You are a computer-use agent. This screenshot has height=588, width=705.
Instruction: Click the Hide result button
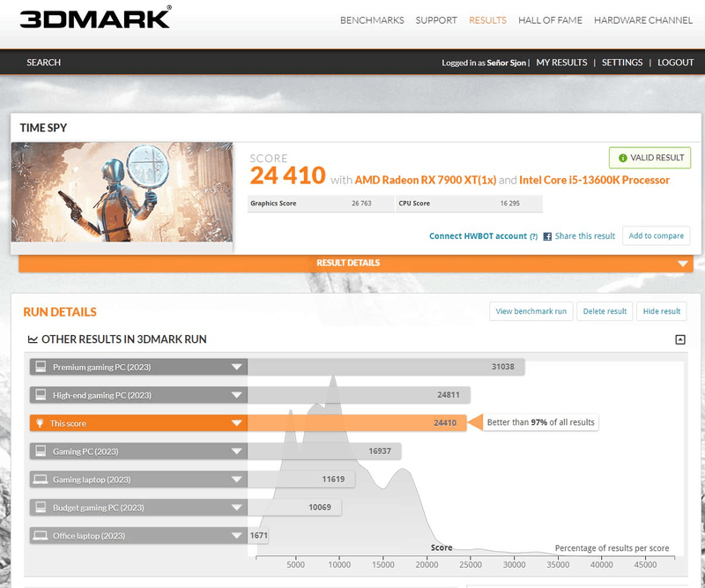662,311
